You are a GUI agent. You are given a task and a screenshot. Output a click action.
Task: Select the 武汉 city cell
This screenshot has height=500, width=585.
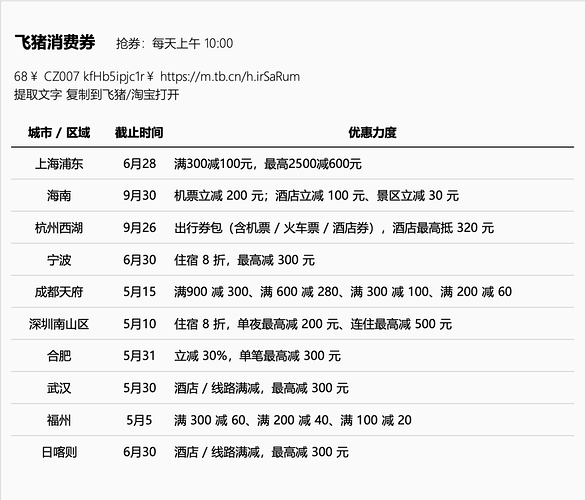click(x=59, y=388)
